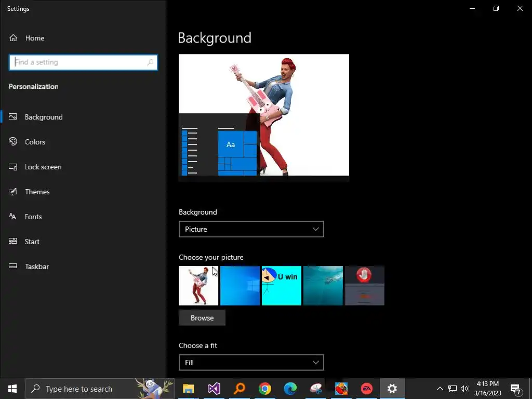This screenshot has height=399, width=532.
Task: Open the clock showing 4:13 PM
Action: click(487, 389)
